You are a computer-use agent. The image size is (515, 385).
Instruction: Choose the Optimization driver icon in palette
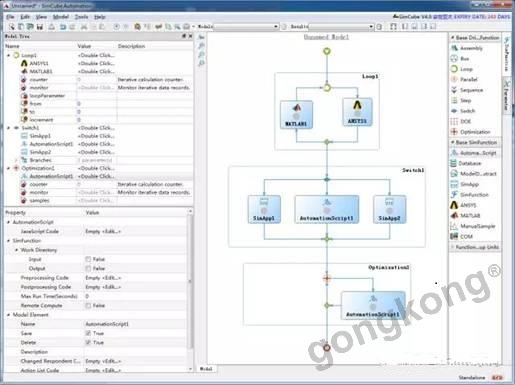454,132
